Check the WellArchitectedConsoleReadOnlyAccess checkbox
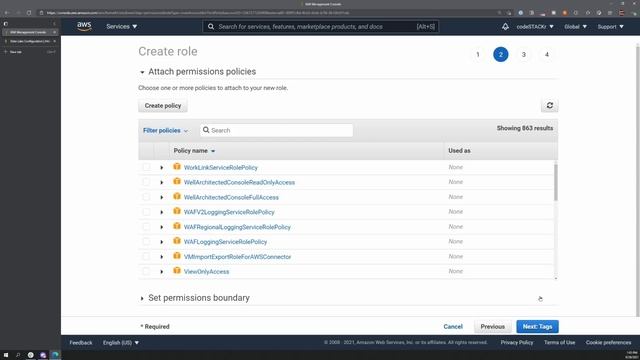This screenshot has width=640, height=360. [x=146, y=182]
